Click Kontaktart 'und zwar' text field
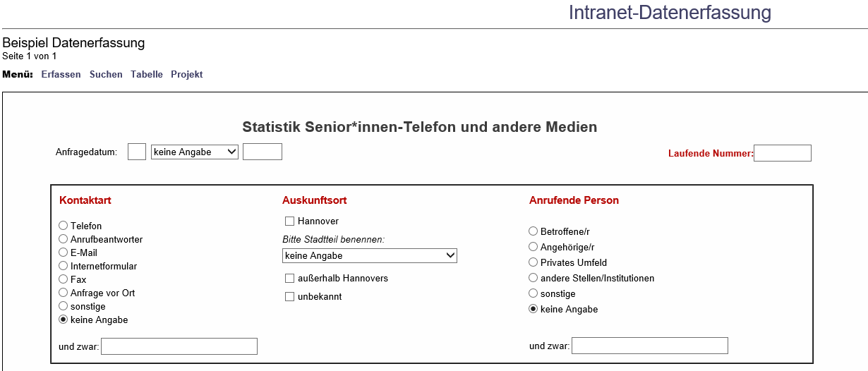Image resolution: width=868 pixels, height=371 pixels. pos(179,346)
